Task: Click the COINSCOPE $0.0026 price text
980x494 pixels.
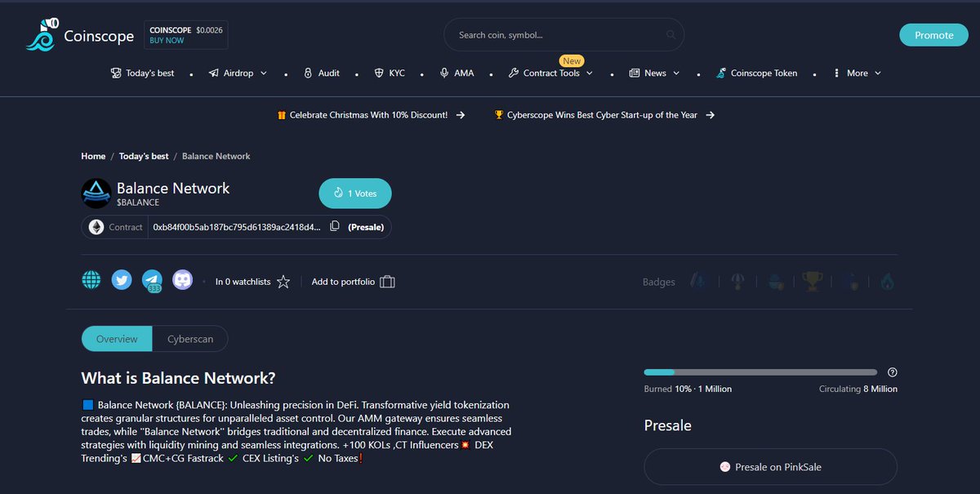Action: (186, 29)
